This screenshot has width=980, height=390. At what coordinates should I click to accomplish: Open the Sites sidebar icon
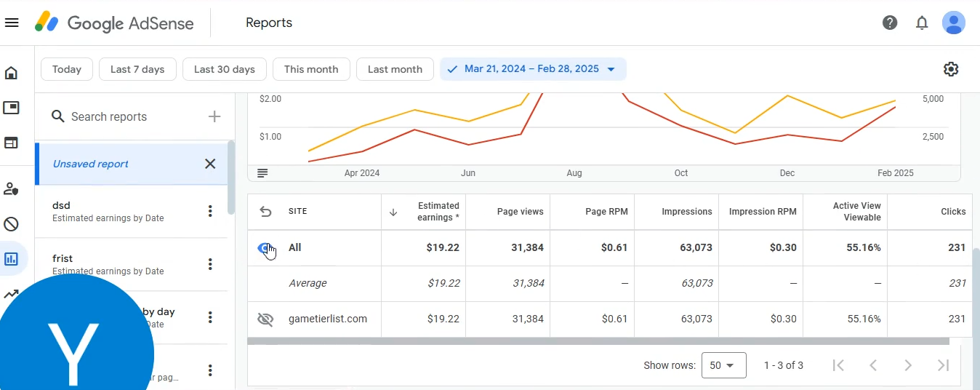click(x=11, y=143)
